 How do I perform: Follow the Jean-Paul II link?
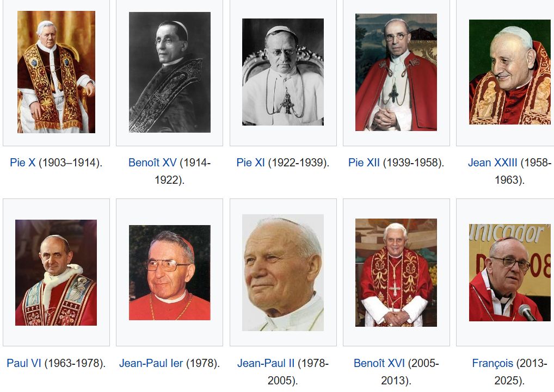pos(266,363)
